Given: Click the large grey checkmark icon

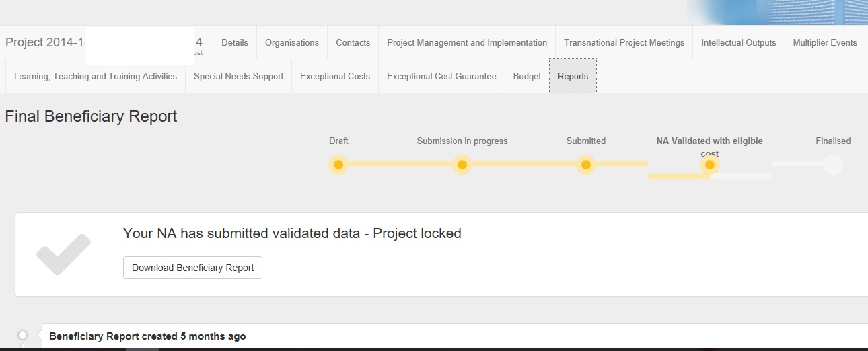Looking at the screenshot, I should (63, 254).
